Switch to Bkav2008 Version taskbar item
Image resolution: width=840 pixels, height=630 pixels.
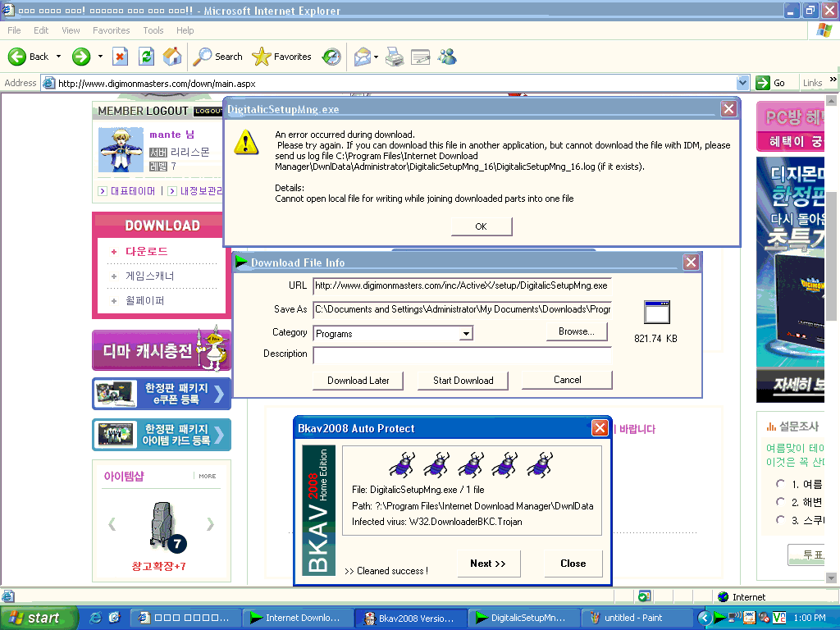pos(411,619)
